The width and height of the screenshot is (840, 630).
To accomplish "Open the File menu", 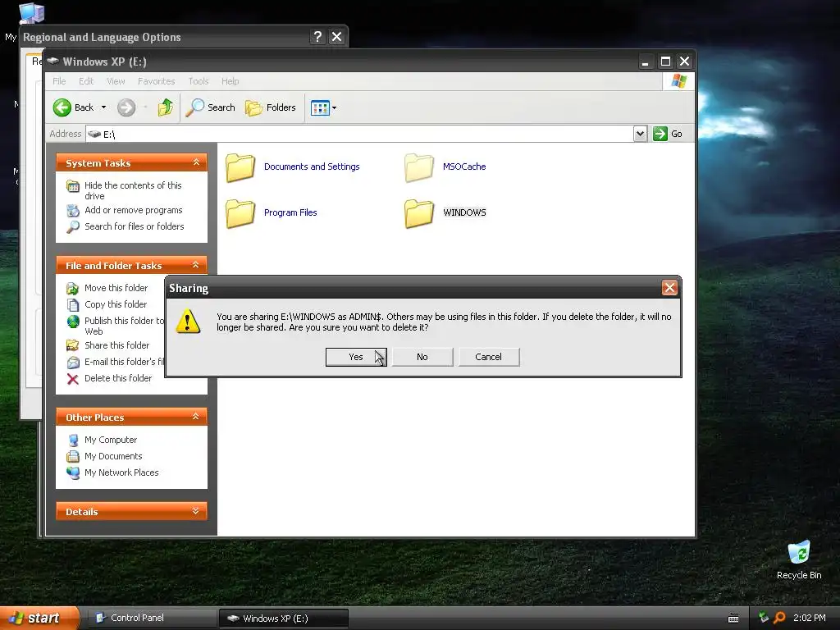I will pos(59,81).
